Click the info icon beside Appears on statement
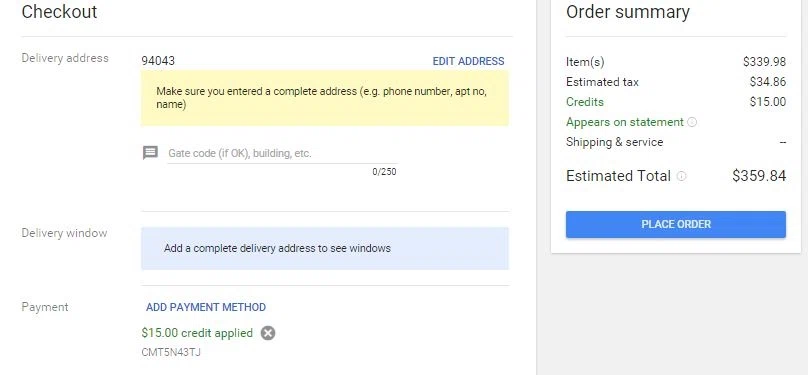Viewport: 808px width, 375px height. (692, 123)
